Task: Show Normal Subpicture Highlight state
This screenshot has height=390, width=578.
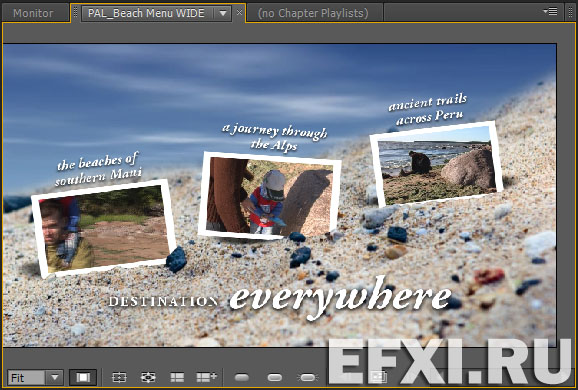Action: click(242, 377)
